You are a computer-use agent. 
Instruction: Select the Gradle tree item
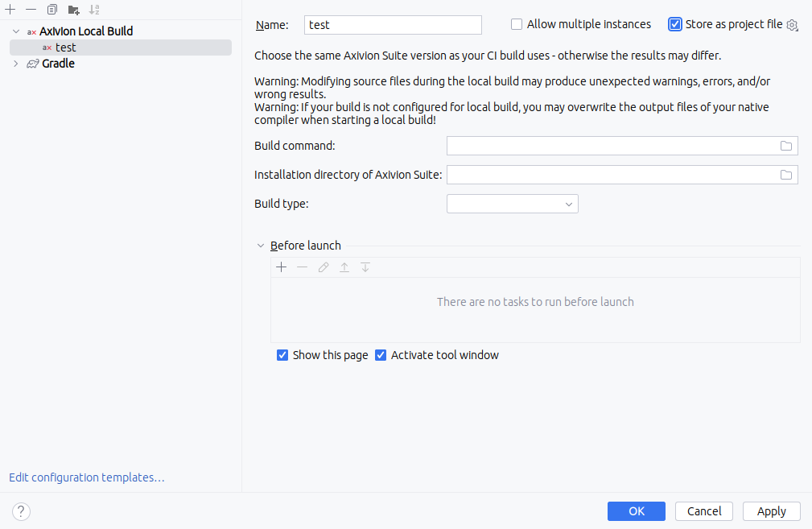[58, 64]
